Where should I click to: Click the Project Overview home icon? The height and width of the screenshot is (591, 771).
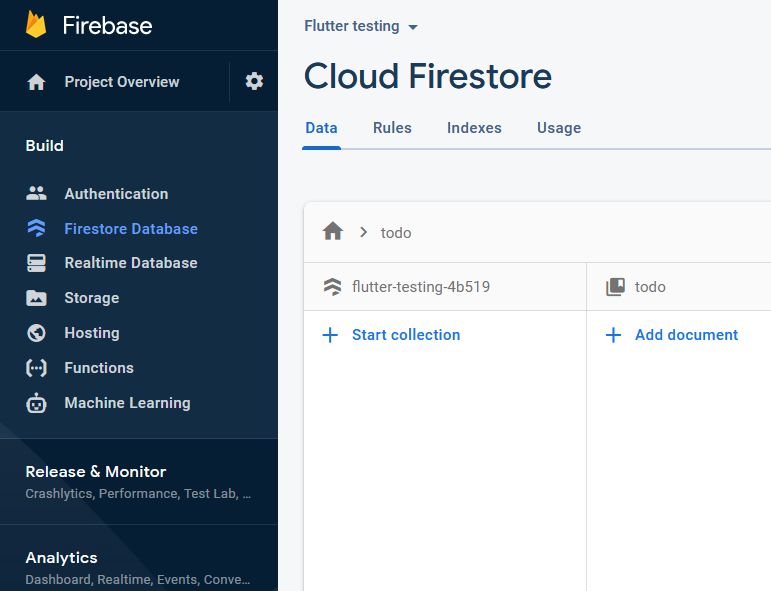(x=37, y=82)
